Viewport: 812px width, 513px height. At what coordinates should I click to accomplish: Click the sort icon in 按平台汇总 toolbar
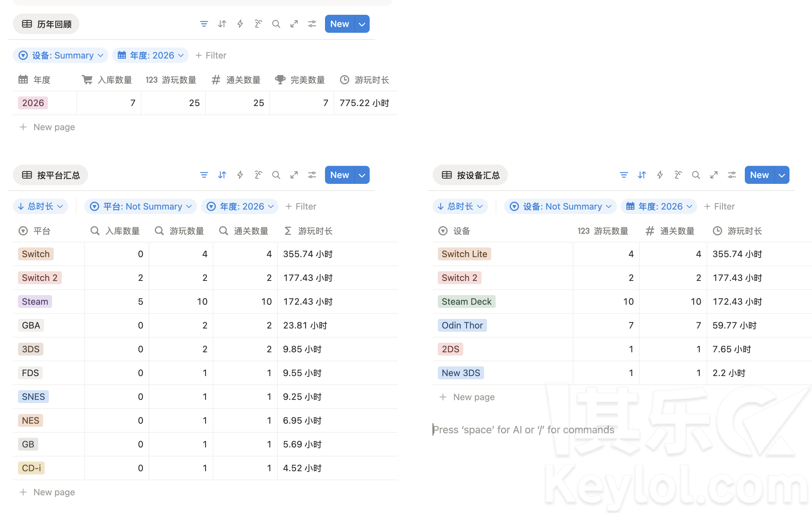pyautogui.click(x=222, y=175)
